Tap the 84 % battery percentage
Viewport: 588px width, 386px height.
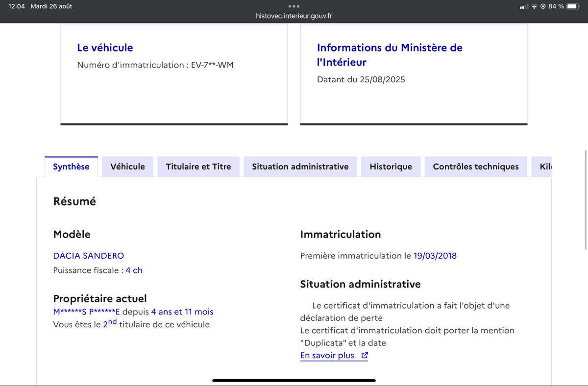pos(556,6)
